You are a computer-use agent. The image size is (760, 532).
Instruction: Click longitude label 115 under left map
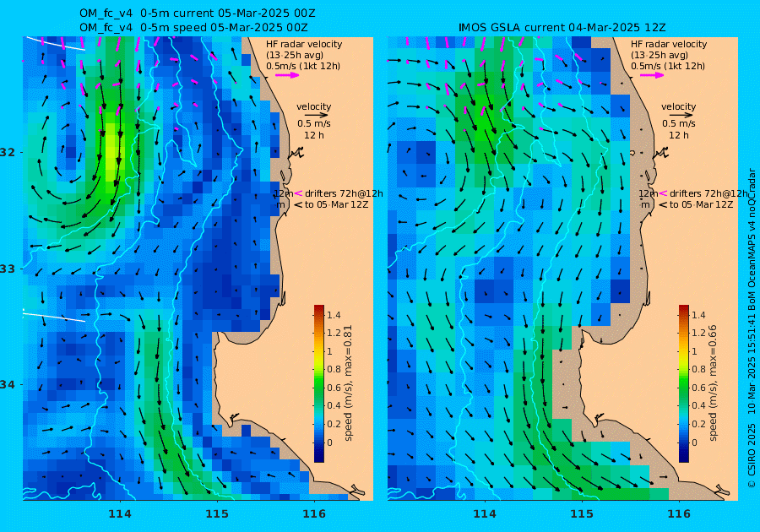click(x=217, y=514)
